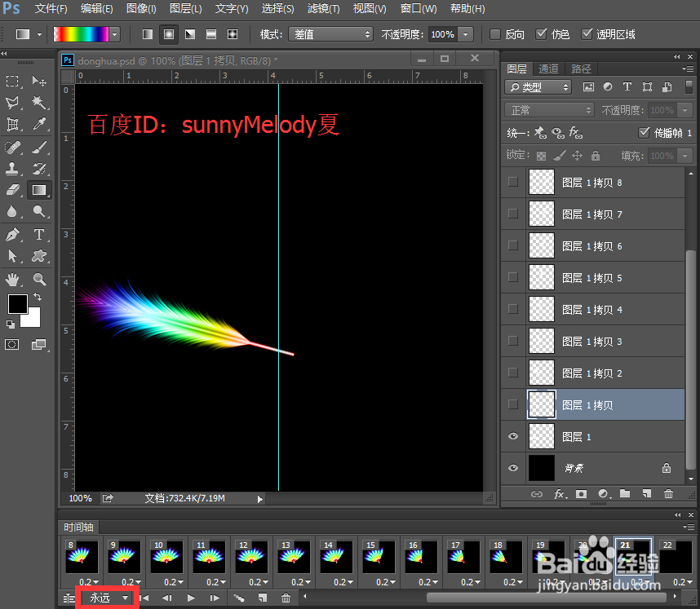
Task: Open the 文件(F) menu
Action: tap(51, 8)
